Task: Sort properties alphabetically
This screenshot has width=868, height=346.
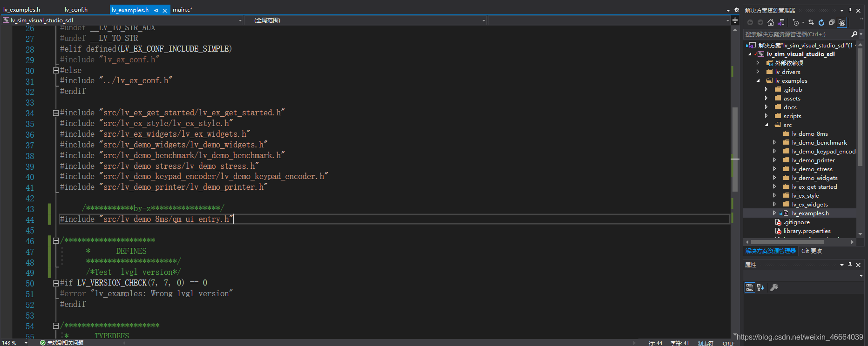Action: click(x=760, y=287)
